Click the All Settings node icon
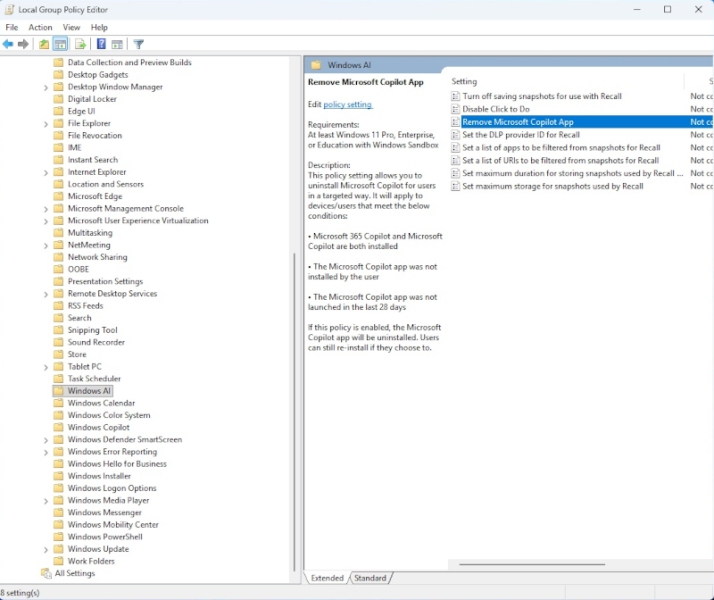This screenshot has height=600, width=714. click(x=46, y=573)
